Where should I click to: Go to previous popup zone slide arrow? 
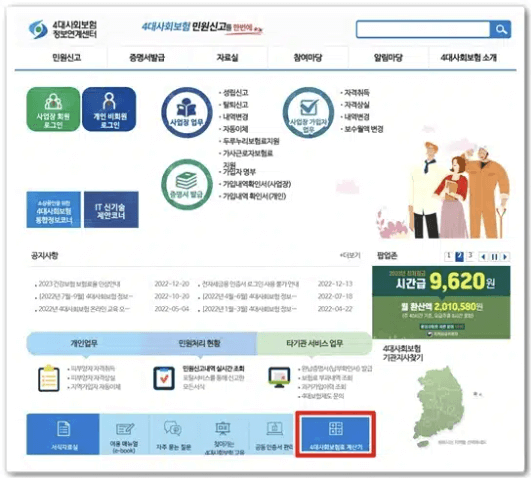(483, 257)
